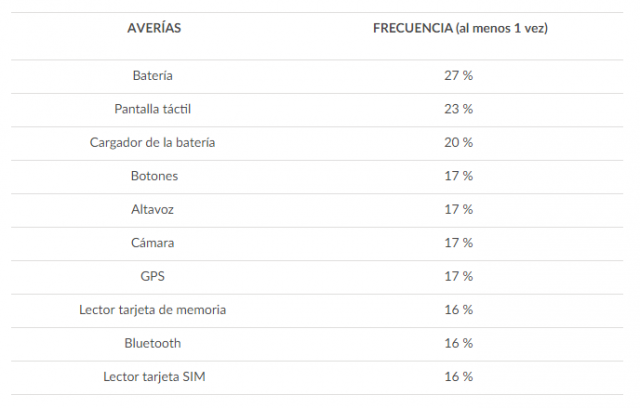The width and height of the screenshot is (640, 408).
Task: Click the Altavoz cell
Action: [x=153, y=209]
